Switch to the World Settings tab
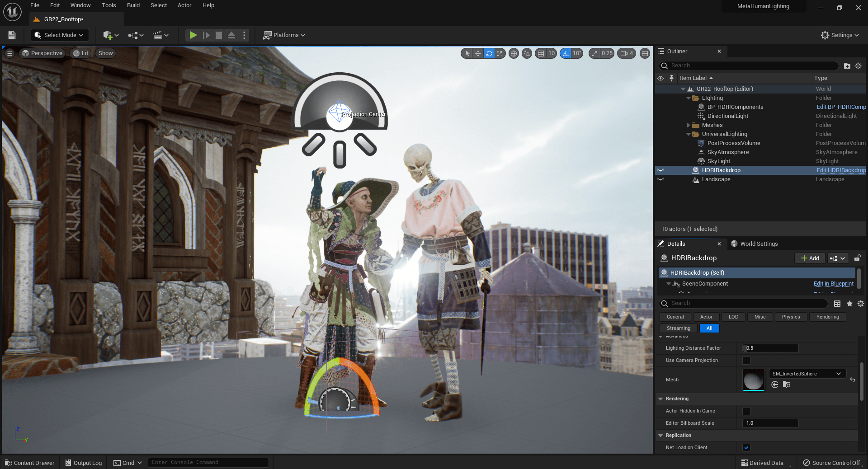This screenshot has height=469, width=868. (x=758, y=244)
